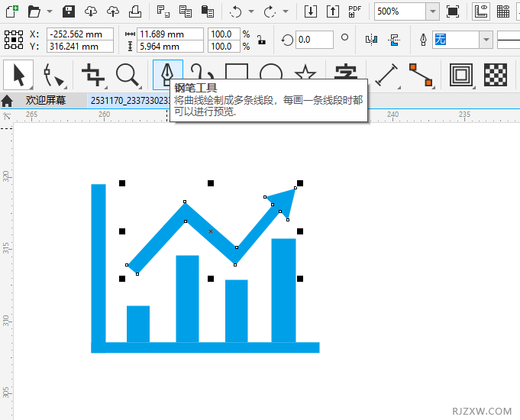Screen dimensions: 520x420
Task: Select the Pick tool arrow
Action: [x=18, y=75]
